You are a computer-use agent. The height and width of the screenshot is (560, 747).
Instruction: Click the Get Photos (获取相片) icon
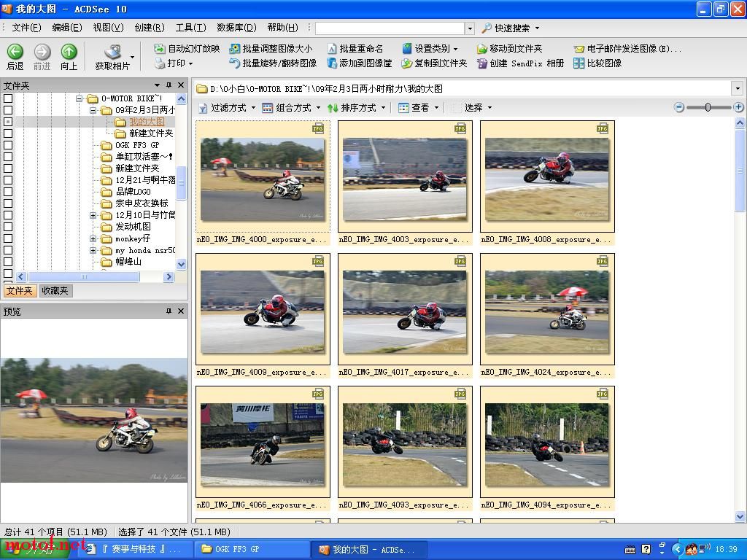coord(113,52)
